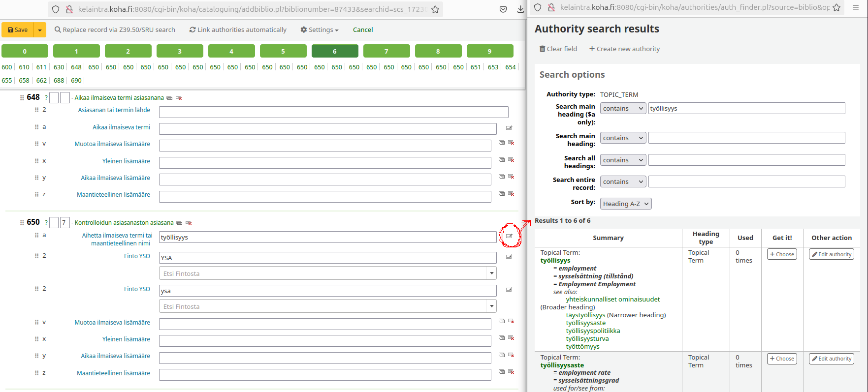Expand the Settings menu
Image resolution: width=868 pixels, height=392 pixels.
(x=320, y=30)
